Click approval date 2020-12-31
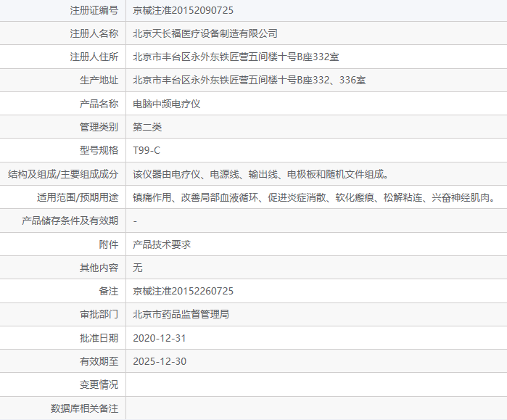 [x=160, y=338]
